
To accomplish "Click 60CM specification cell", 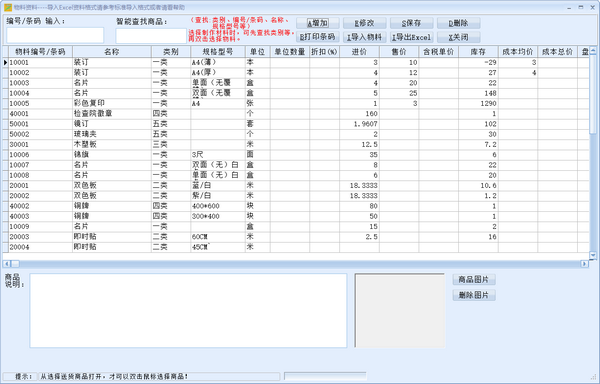I will [x=218, y=237].
